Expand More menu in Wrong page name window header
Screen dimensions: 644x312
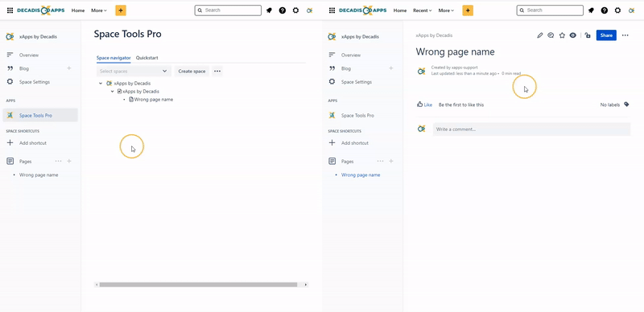(446, 10)
